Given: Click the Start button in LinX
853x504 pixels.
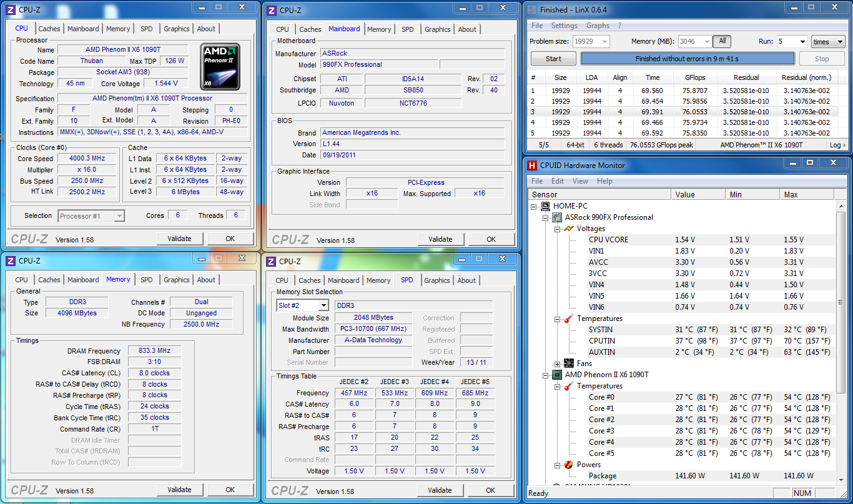Looking at the screenshot, I should click(553, 59).
